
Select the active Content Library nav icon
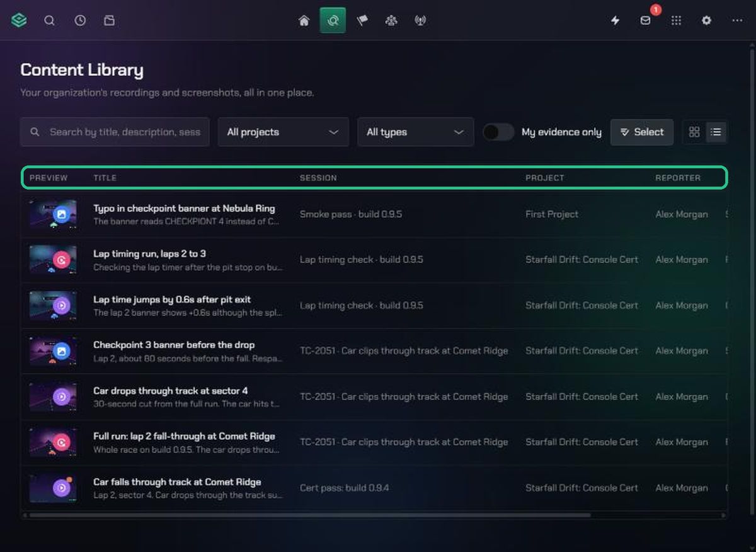[x=333, y=21]
